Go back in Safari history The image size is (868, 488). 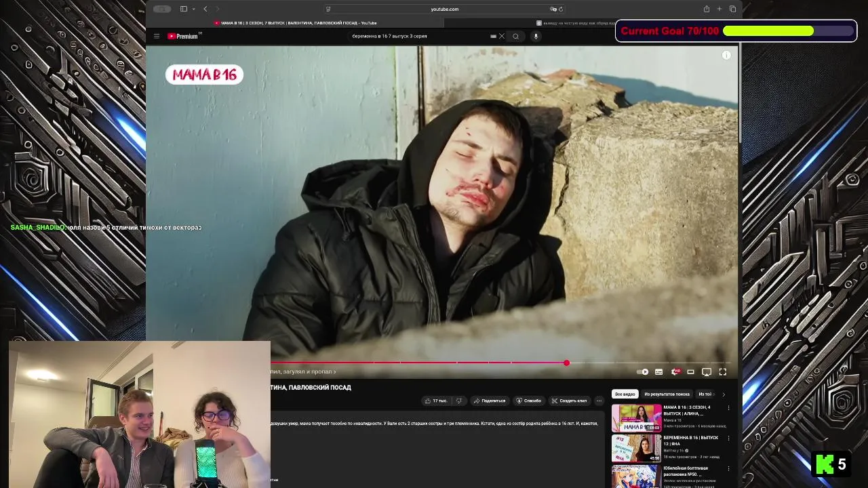click(205, 9)
